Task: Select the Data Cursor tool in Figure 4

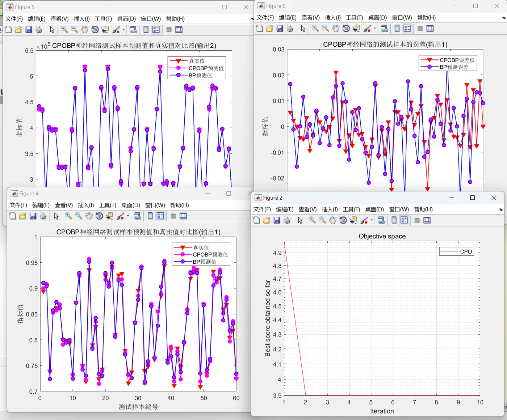Action: coord(110,216)
